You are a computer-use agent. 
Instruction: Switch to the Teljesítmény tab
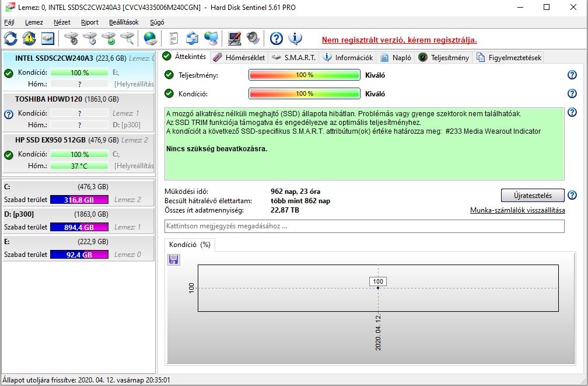[x=444, y=57]
